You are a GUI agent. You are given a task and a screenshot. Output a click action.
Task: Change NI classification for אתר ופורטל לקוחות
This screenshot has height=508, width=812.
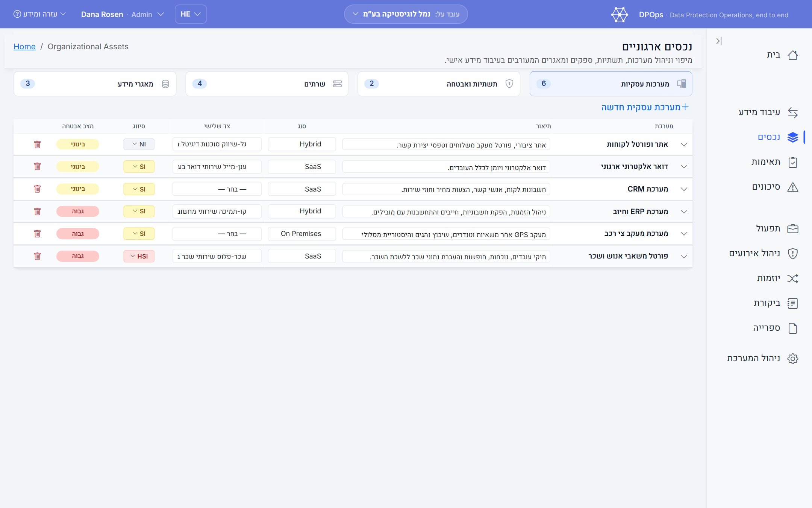[139, 144]
